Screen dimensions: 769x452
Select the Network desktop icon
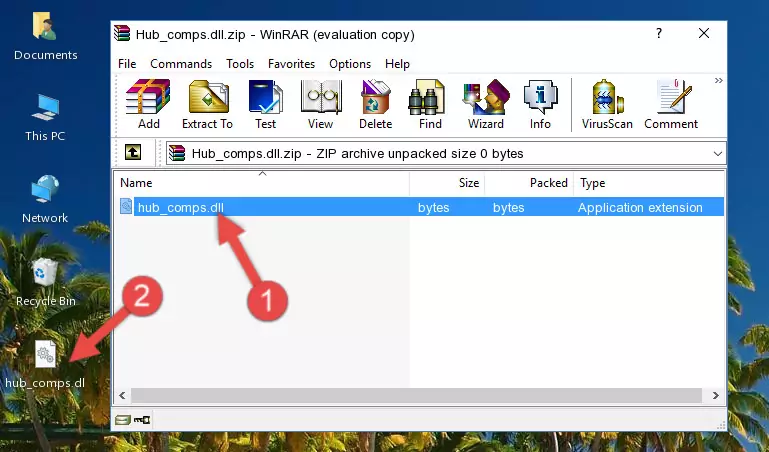[x=45, y=200]
